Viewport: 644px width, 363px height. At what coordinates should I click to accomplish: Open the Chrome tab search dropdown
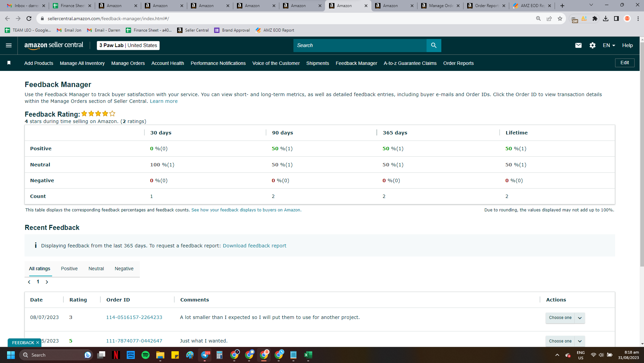pos(591,5)
